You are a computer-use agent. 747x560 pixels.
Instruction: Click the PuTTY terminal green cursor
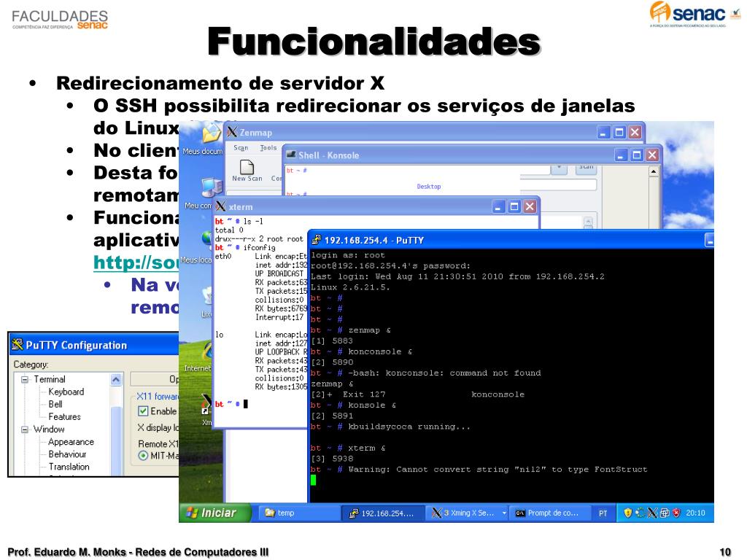[x=313, y=480]
